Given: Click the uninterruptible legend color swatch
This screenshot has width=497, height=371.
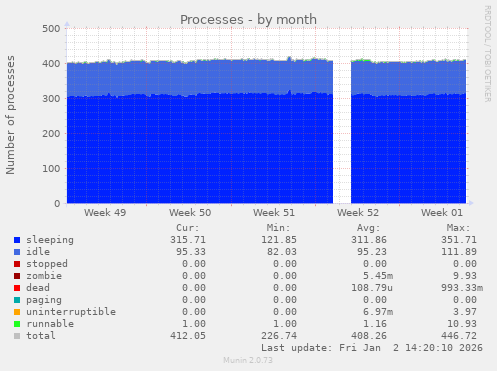Looking at the screenshot, I should pos(17,312).
